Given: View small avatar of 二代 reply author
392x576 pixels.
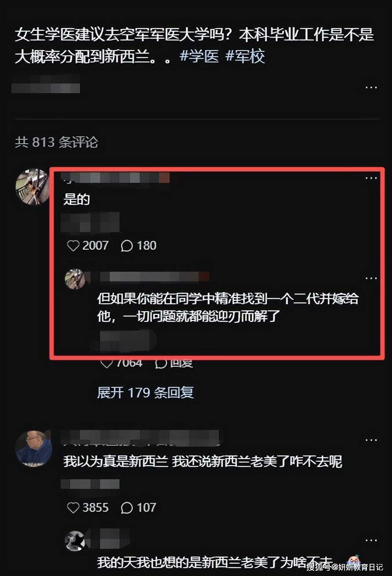Looking at the screenshot, I should (x=75, y=279).
